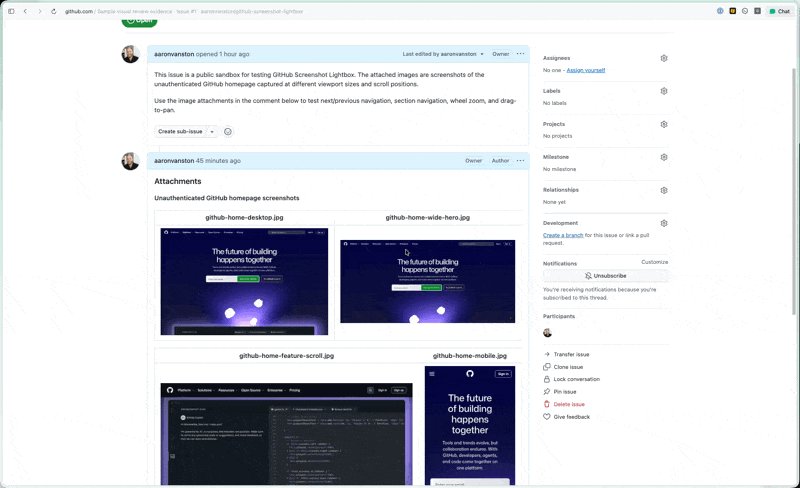Screen dimensions: 800x488
Task: Open the Chat button in browser toolbar
Action: click(x=780, y=11)
